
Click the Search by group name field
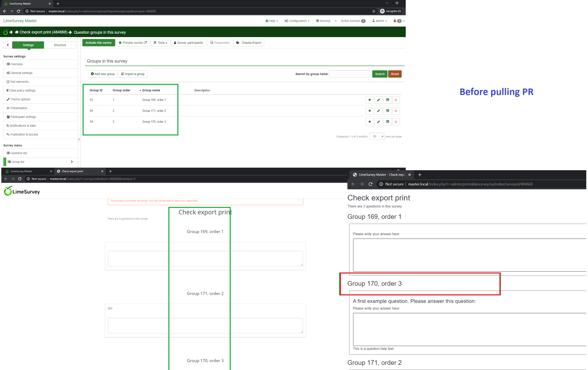coord(350,74)
